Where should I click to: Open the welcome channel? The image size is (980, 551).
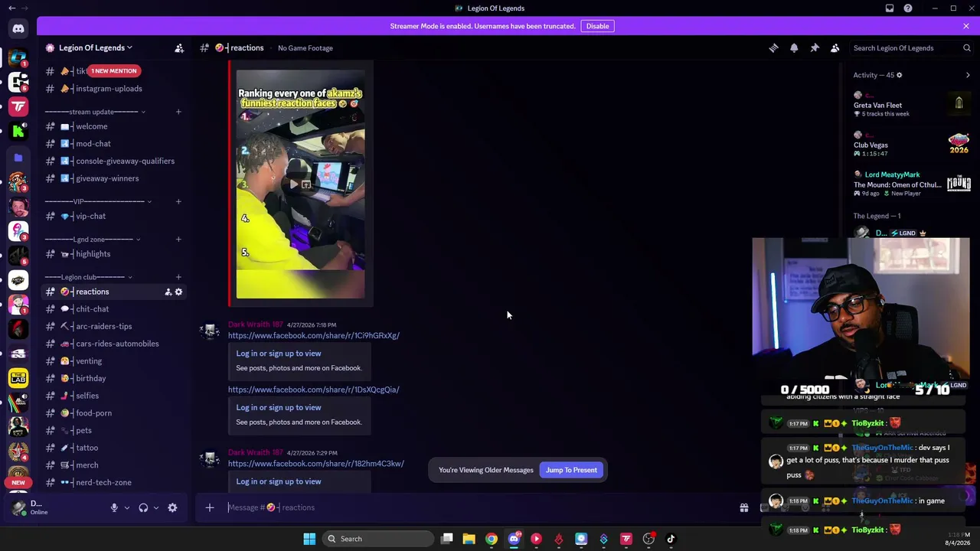pyautogui.click(x=114, y=126)
